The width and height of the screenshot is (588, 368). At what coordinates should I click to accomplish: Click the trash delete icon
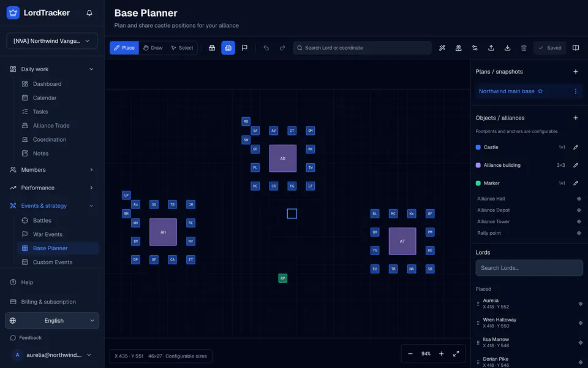click(524, 48)
